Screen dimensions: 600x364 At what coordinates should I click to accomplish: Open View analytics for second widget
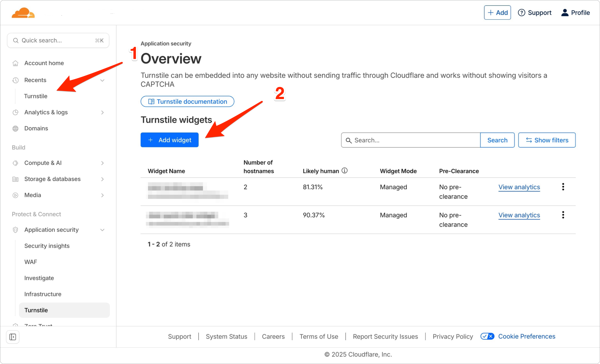pos(519,215)
